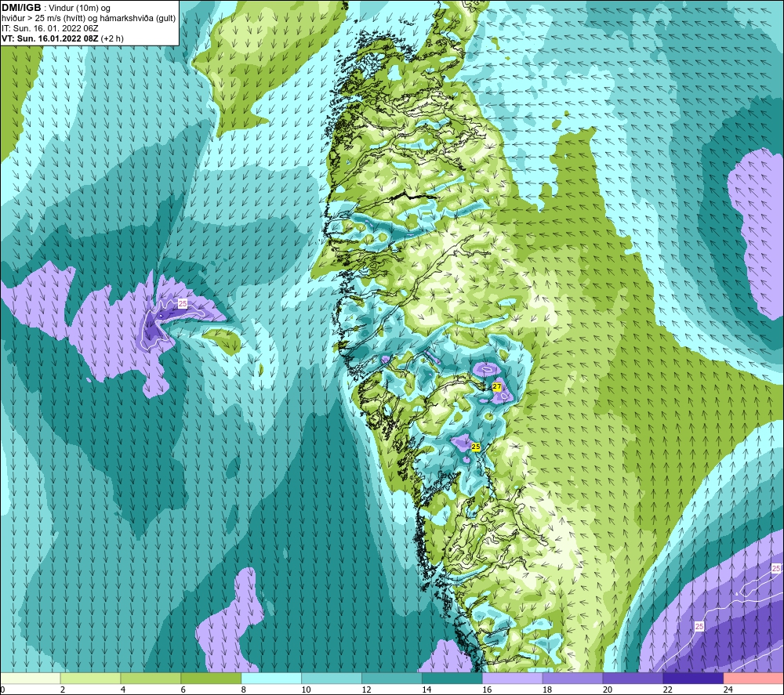This screenshot has width=784, height=695.
Task: Click the legend scale number '10'
Action: [306, 690]
